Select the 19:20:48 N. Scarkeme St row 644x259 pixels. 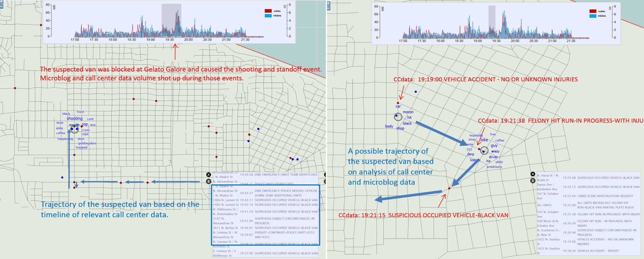coord(589,232)
